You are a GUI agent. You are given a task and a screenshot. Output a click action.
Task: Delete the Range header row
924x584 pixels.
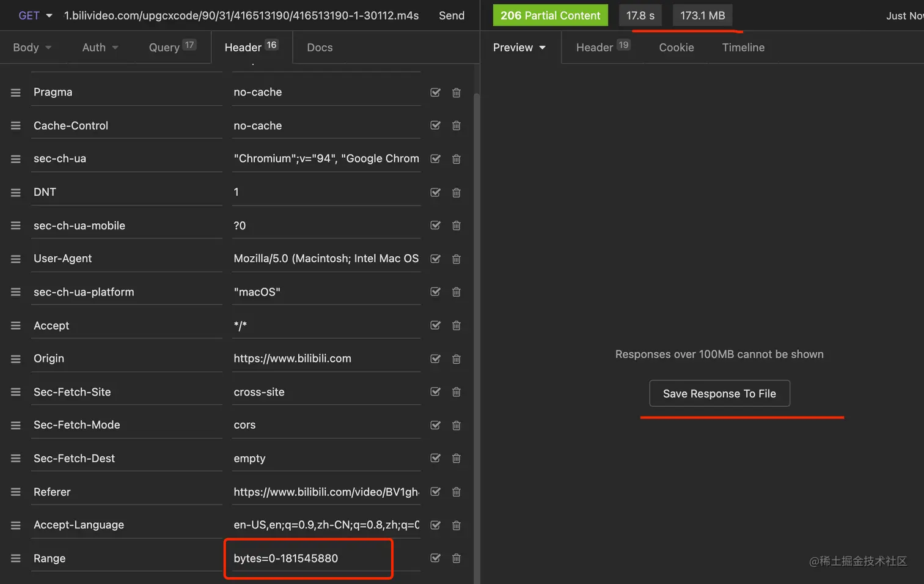click(456, 558)
